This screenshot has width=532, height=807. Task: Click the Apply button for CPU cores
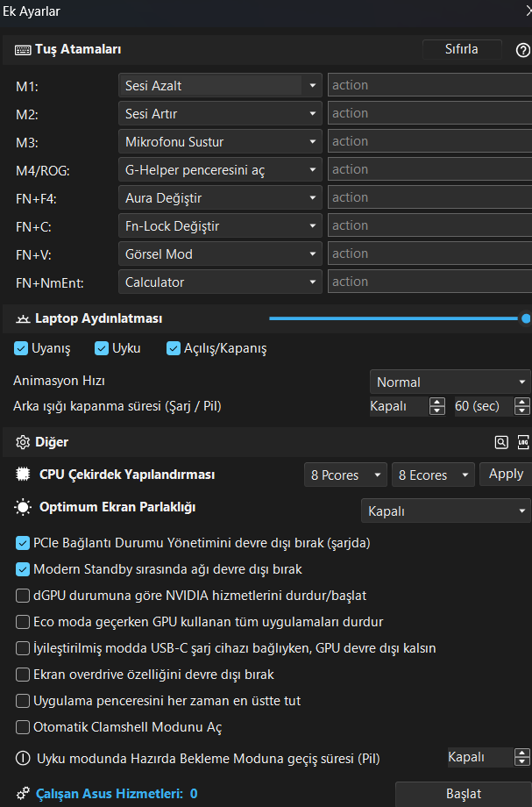(506, 474)
